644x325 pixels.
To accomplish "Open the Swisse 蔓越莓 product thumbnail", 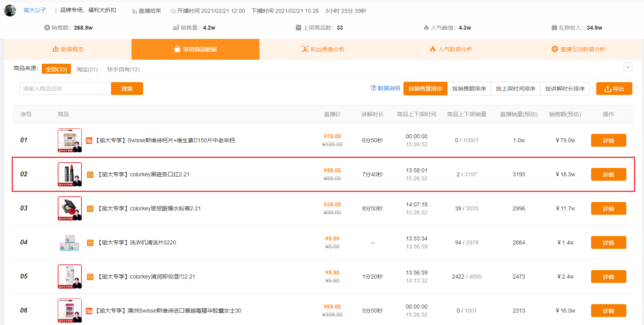I will coord(70,311).
